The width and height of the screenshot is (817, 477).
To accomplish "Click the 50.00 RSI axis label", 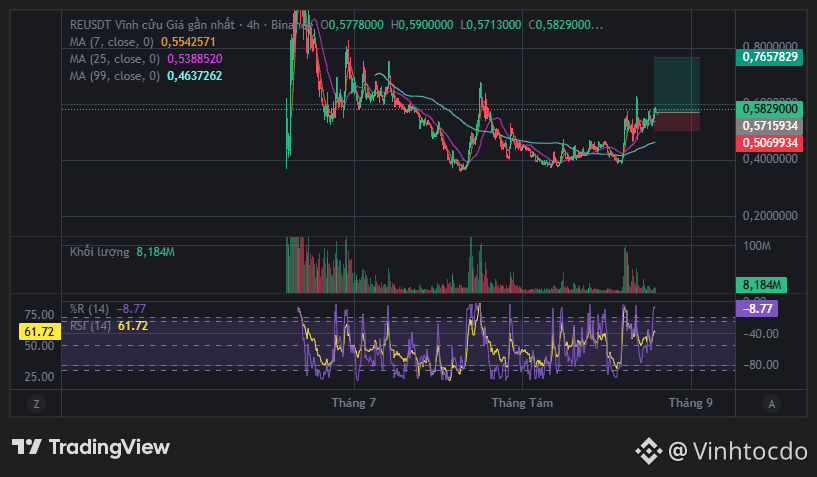I will point(40,346).
